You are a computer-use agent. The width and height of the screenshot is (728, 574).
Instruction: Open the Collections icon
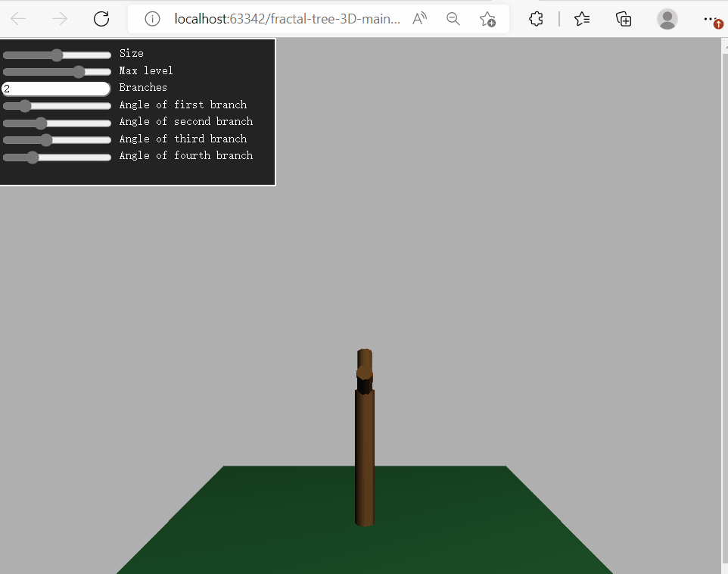point(623,19)
